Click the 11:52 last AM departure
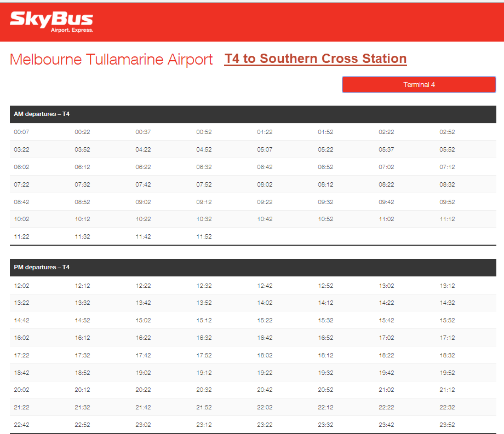This screenshot has height=434, width=504. [204, 237]
